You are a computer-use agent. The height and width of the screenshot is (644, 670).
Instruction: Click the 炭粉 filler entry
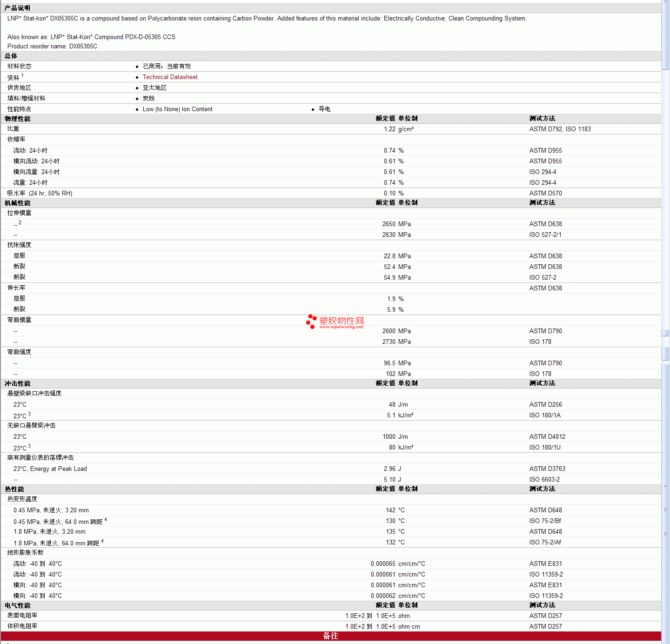pyautogui.click(x=148, y=99)
